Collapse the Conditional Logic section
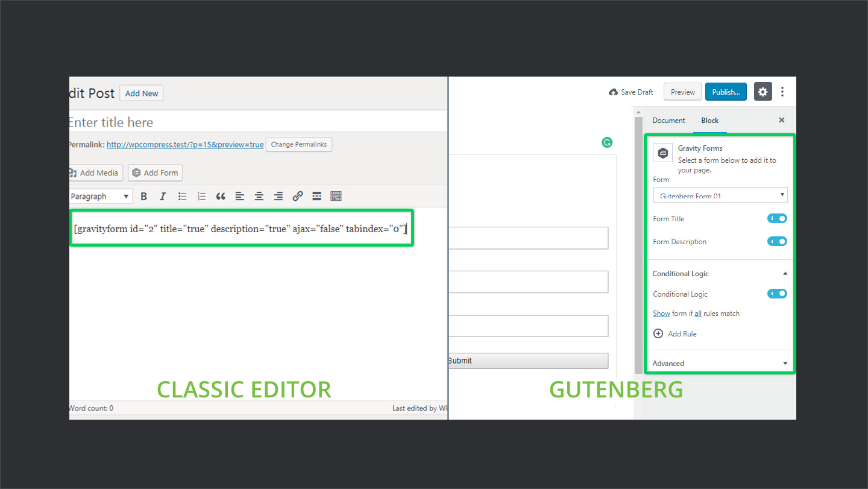 tap(785, 273)
